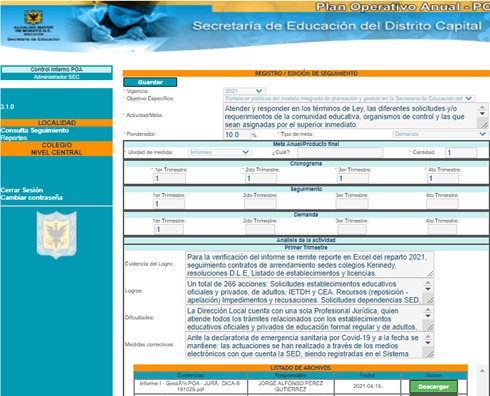Open the Reportes link
Image resolution: width=490 pixels, height=396 pixels.
(14, 138)
